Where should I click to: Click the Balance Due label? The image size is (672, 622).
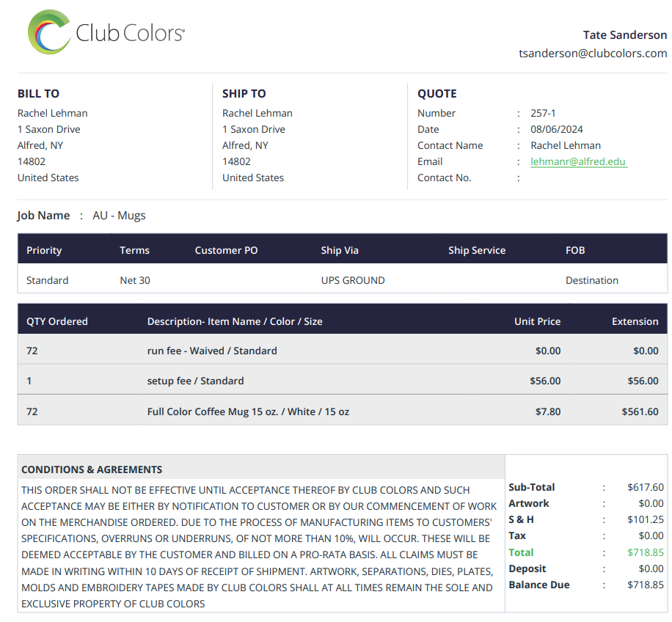[x=539, y=585]
